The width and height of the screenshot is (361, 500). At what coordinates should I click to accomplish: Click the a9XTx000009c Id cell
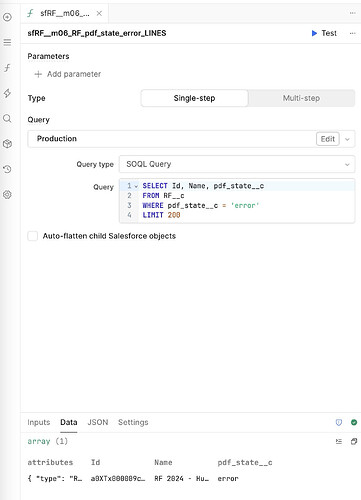pos(118,478)
